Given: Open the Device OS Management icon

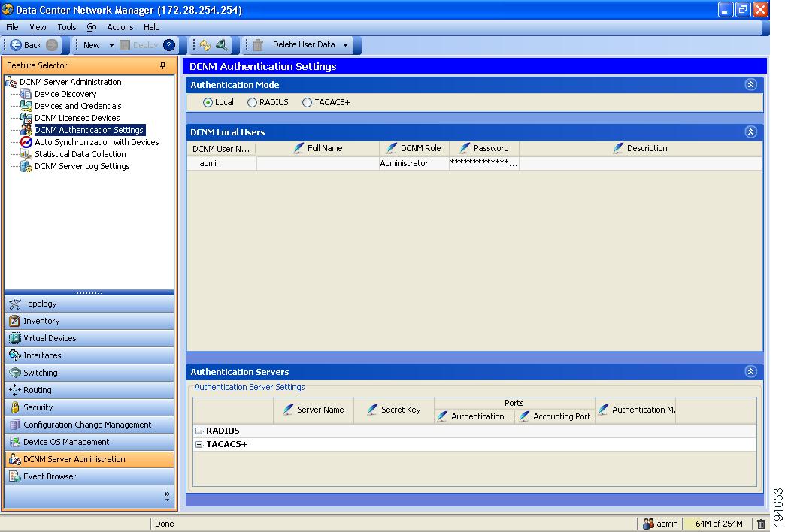Looking at the screenshot, I should [15, 442].
